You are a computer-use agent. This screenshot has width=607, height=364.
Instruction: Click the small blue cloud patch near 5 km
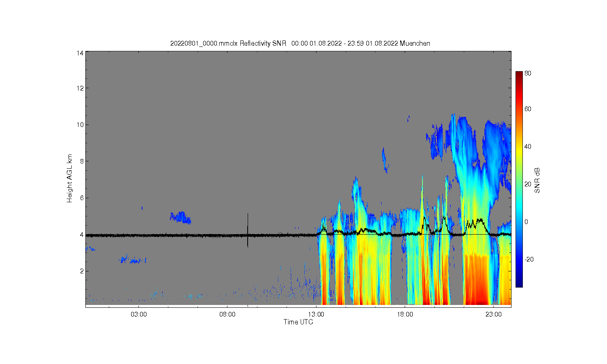coord(180,218)
